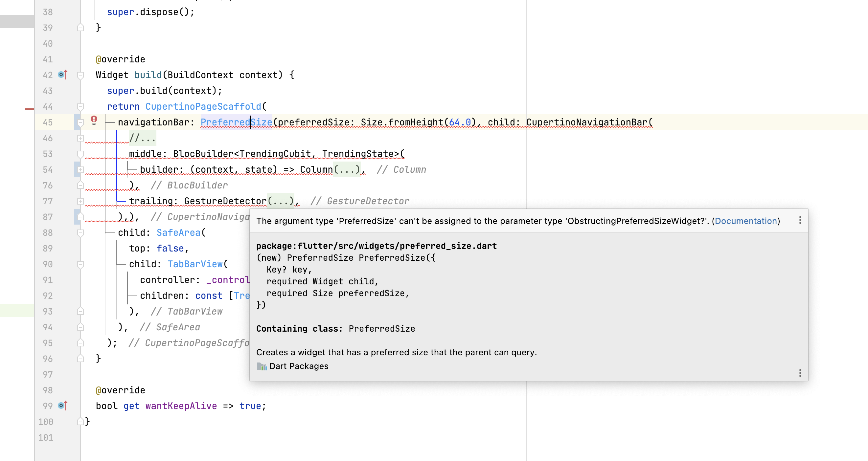Collapse line 87 fold region in the gutter
The image size is (868, 461).
click(x=80, y=216)
